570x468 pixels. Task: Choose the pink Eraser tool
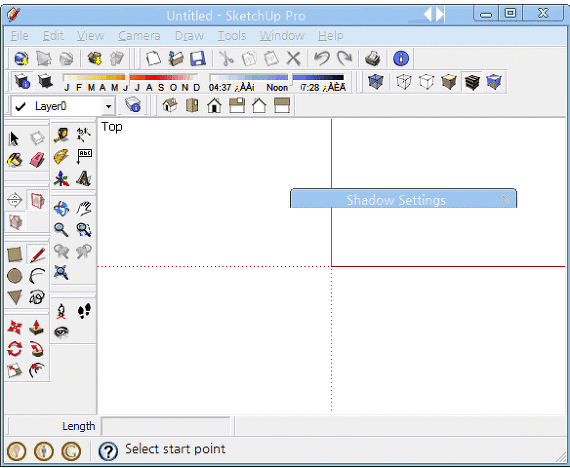coord(37,160)
